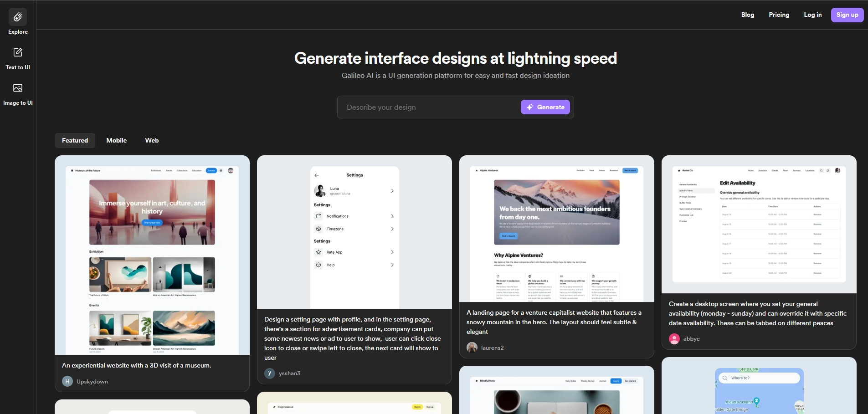Click the Log in link
The width and height of the screenshot is (868, 414).
[812, 15]
